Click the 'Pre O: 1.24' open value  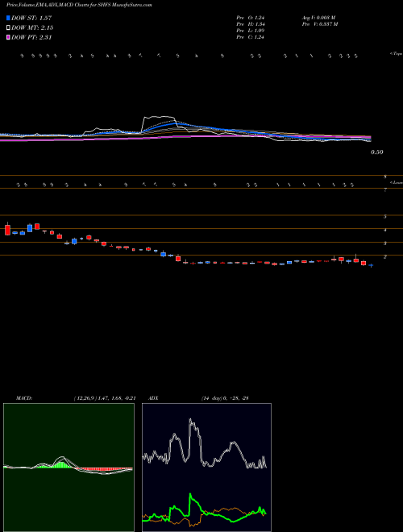(251, 18)
